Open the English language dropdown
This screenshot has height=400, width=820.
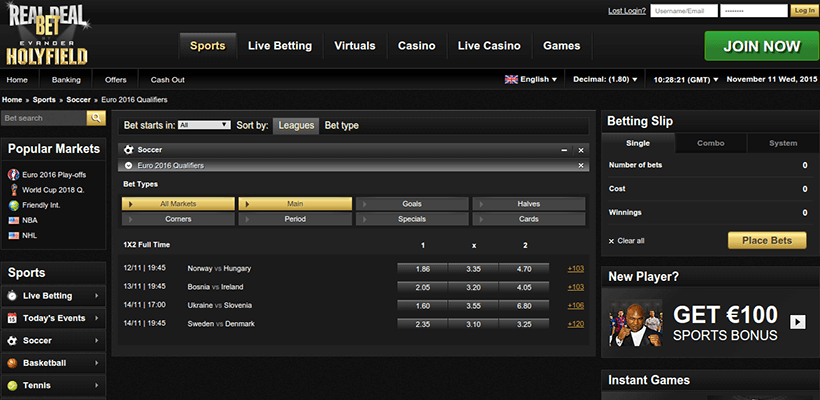[531, 79]
